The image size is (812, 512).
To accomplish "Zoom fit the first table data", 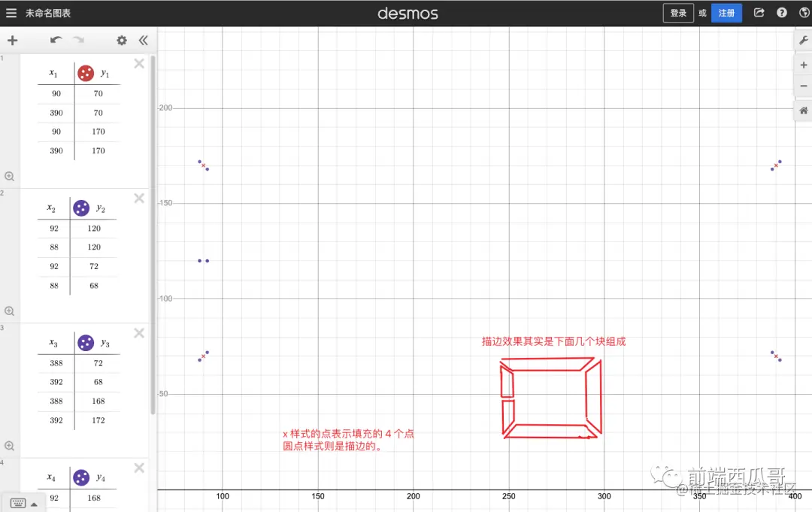I will coord(9,176).
